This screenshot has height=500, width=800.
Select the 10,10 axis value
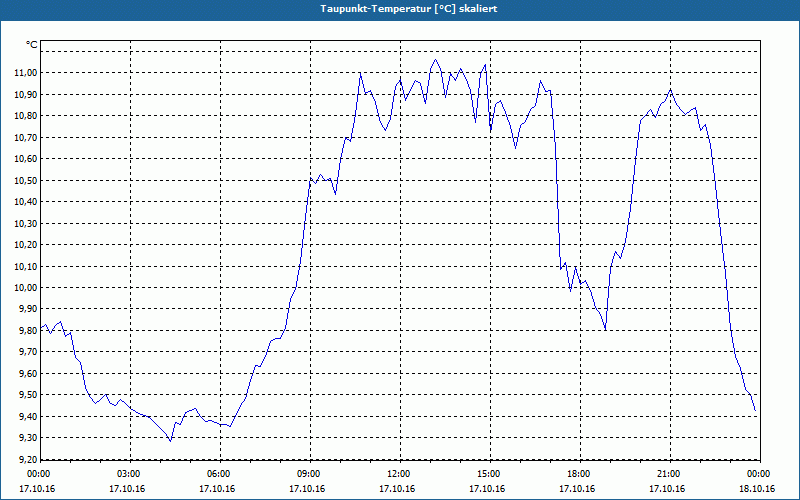(27, 266)
